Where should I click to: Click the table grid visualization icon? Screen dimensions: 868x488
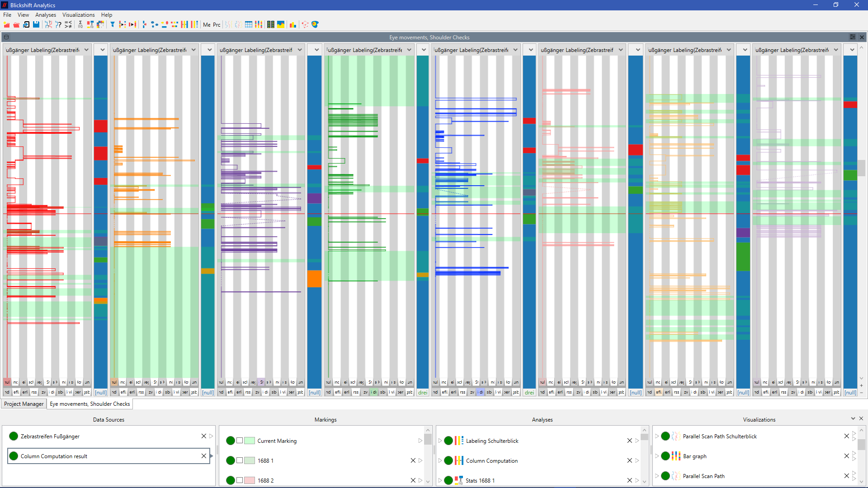click(249, 24)
